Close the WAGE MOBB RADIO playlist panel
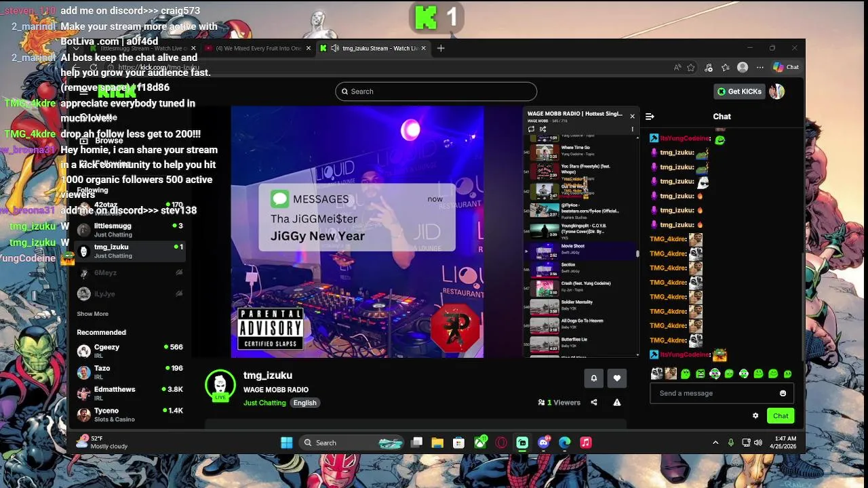The image size is (868, 488). click(x=632, y=116)
